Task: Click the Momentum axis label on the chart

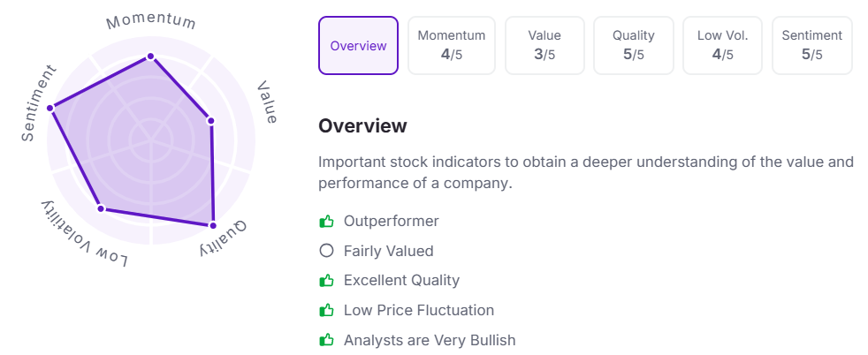Action: (x=151, y=20)
